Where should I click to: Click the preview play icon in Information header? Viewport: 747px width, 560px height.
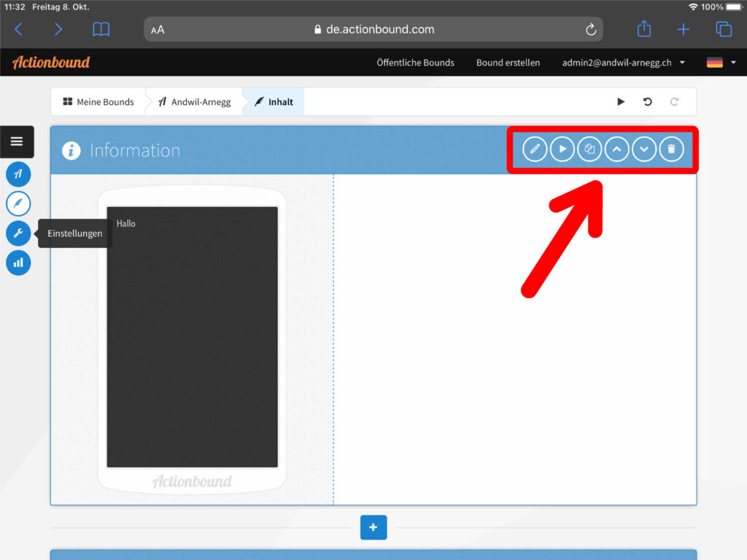(562, 149)
